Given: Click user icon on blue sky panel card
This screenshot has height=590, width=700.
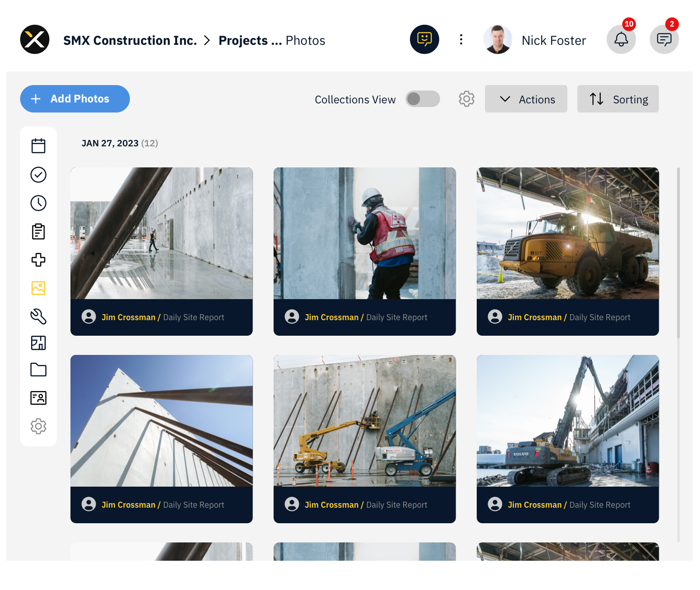Looking at the screenshot, I should [x=89, y=504].
